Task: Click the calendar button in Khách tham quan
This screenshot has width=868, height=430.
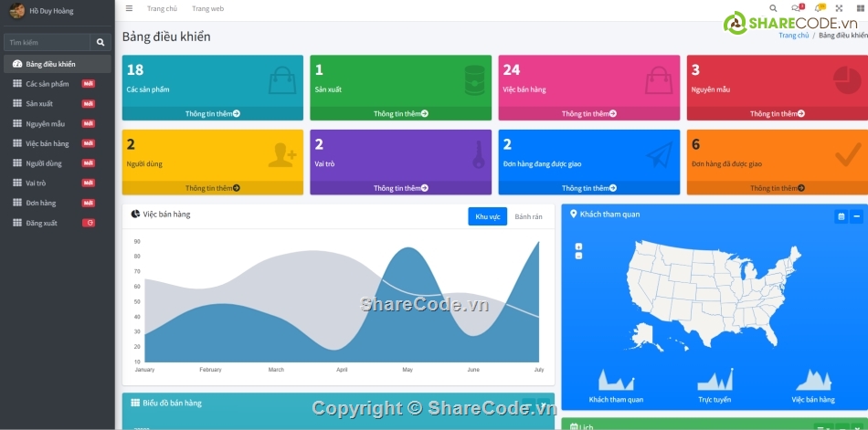Action: point(841,216)
